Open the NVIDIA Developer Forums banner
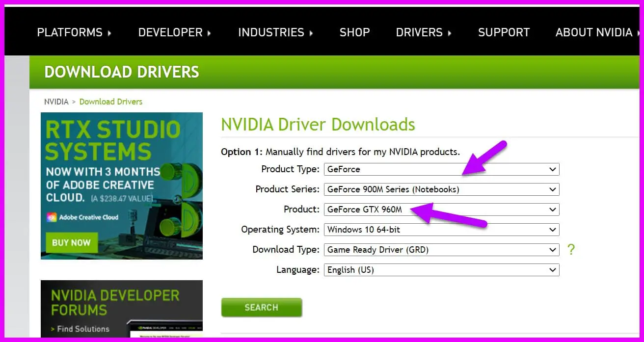Image resolution: width=644 pixels, height=342 pixels. click(122, 309)
